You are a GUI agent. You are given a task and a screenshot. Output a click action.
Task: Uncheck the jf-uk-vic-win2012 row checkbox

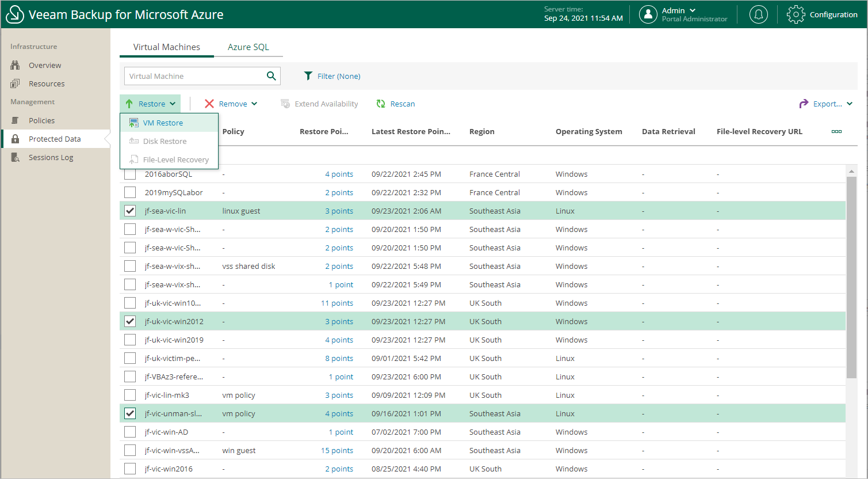click(x=130, y=321)
